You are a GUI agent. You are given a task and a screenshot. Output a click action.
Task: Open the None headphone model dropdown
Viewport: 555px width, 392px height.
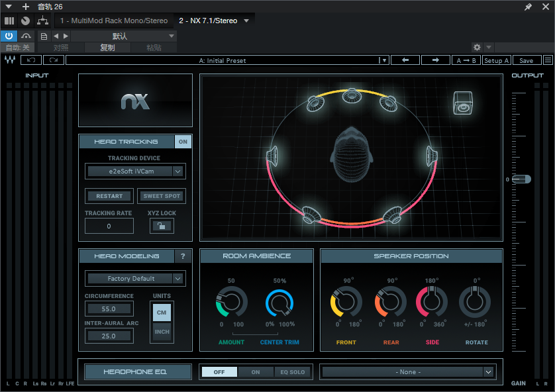click(x=408, y=372)
